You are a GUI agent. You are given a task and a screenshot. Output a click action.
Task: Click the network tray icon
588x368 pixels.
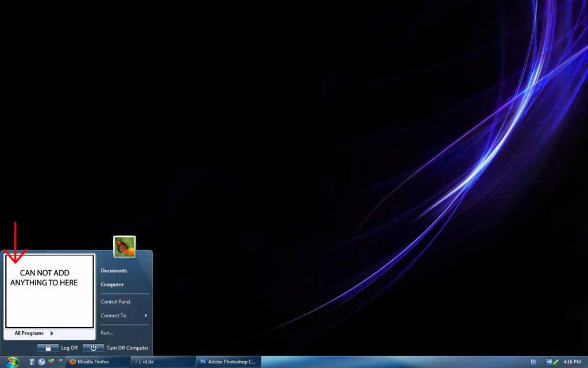pos(550,362)
